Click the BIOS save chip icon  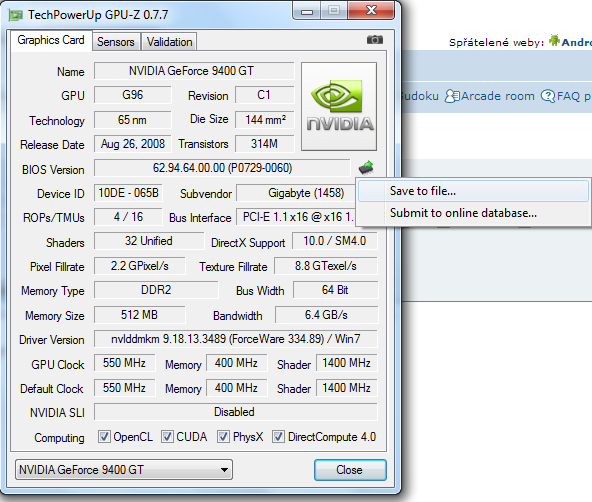[x=366, y=168]
